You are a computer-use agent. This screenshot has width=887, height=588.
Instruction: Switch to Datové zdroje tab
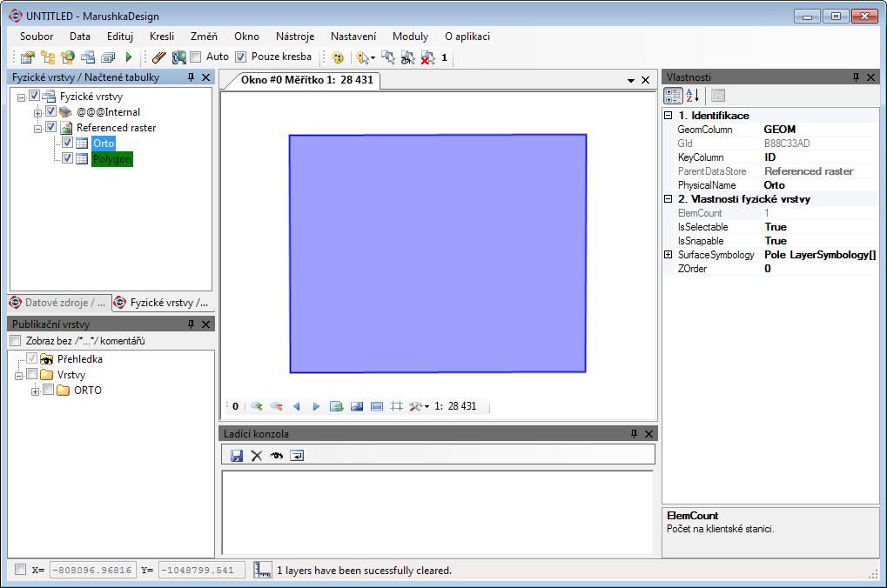[x=59, y=303]
